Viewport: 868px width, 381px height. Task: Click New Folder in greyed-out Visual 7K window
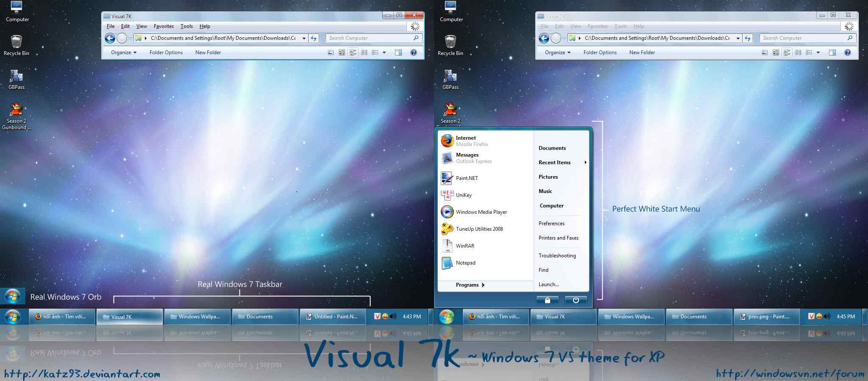pyautogui.click(x=642, y=52)
